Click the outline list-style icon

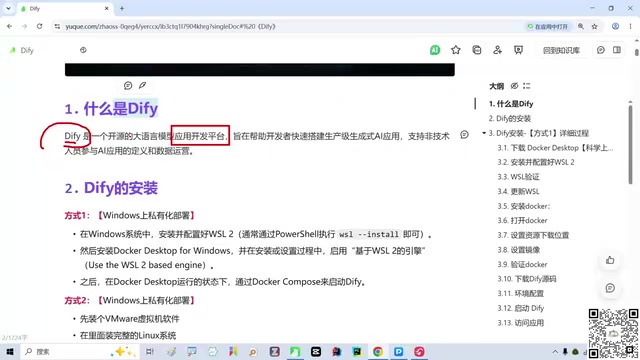tap(527, 86)
